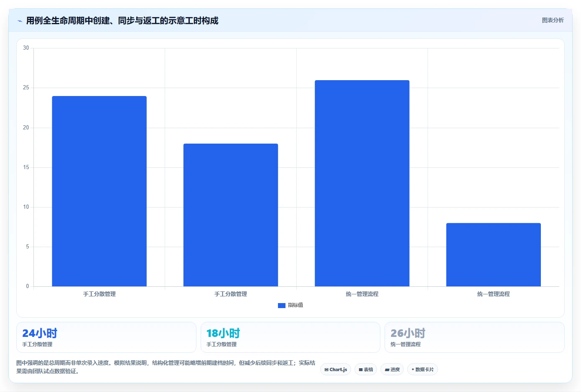Click the 30 tick on the y-axis
Viewport: 581px width, 392px height.
tap(26, 48)
